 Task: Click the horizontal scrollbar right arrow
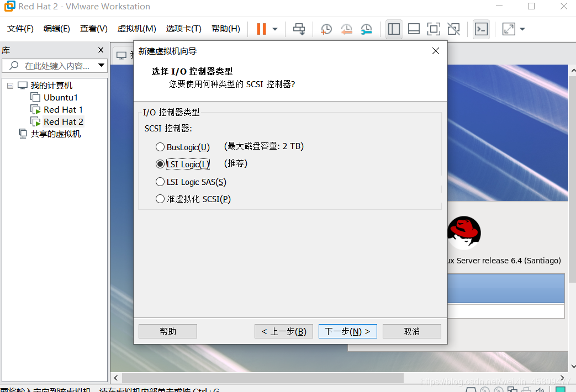562,378
